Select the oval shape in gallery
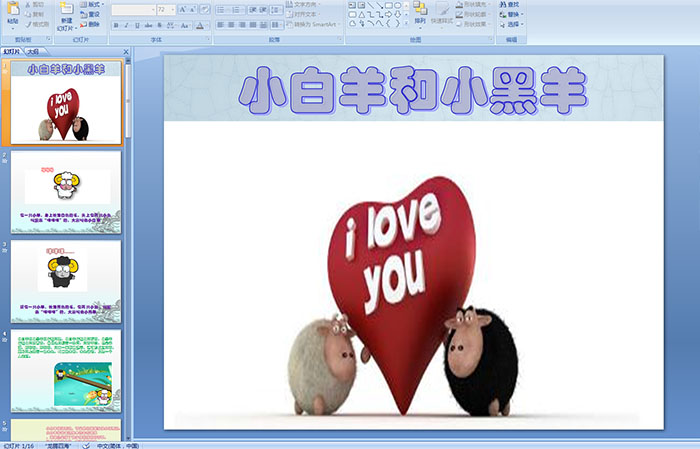Image resolution: width=700 pixels, height=449 pixels. tap(397, 5)
